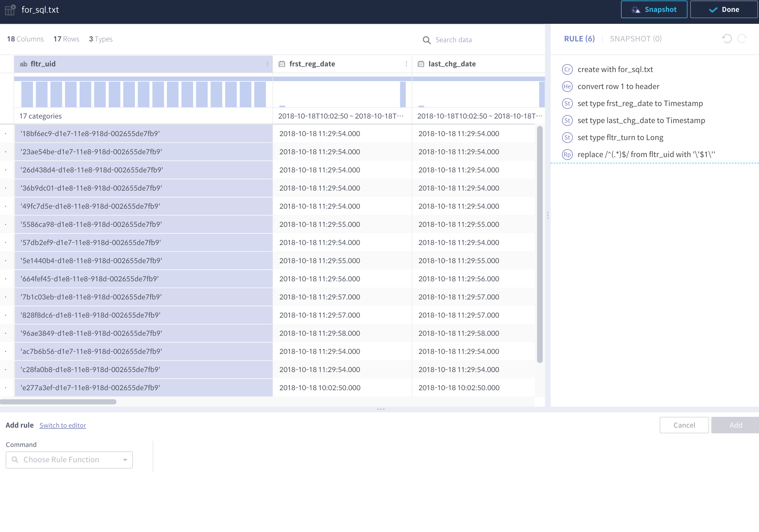Open frst_reg_date column options menu dots

pyautogui.click(x=406, y=64)
